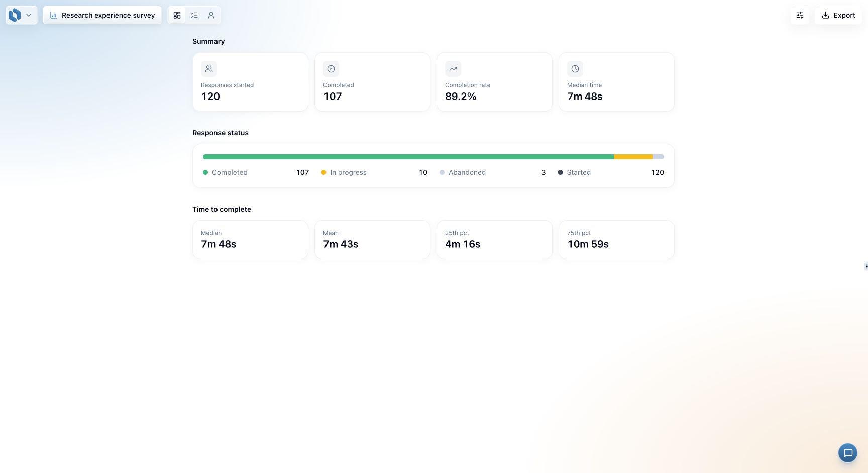The height and width of the screenshot is (473, 868).
Task: Click the download icon in Export button
Action: click(825, 15)
